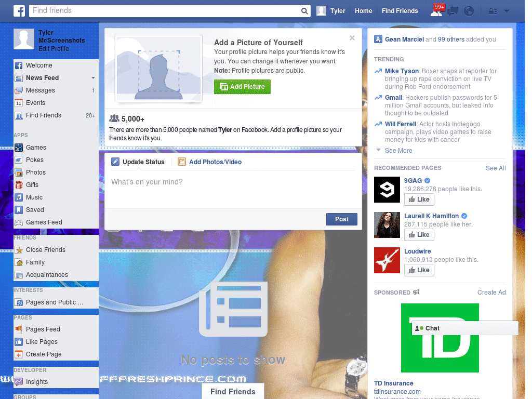Open privacy shortcuts lock icon
The image size is (532, 399).
point(493,11)
